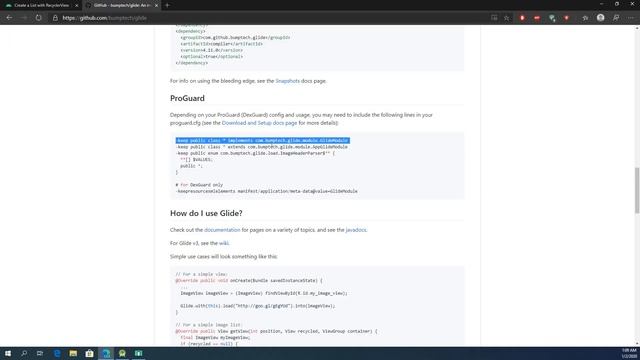Image resolution: width=640 pixels, height=360 pixels.
Task: Open the user profile avatar
Action: pyautogui.click(x=600, y=18)
